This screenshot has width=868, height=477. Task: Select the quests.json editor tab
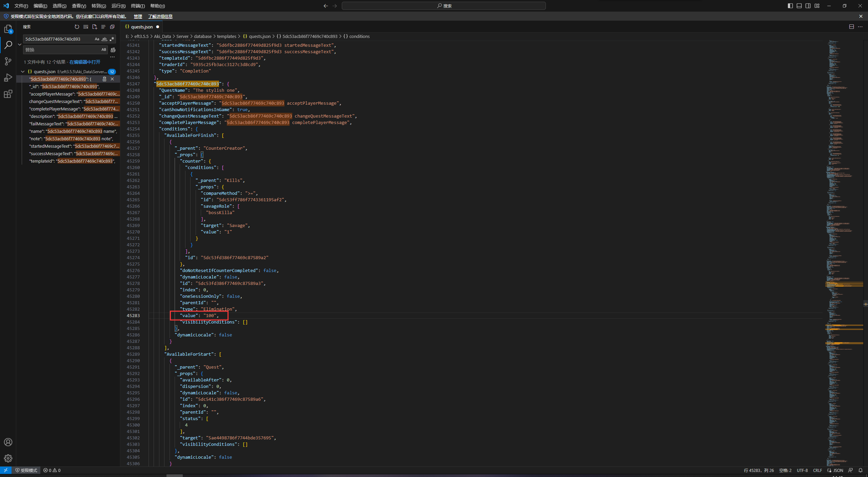(x=142, y=27)
